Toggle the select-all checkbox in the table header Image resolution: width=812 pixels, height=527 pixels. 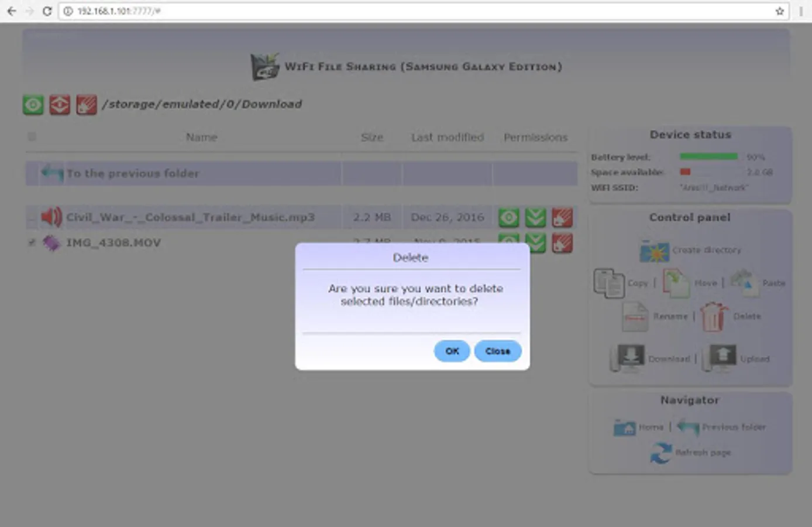point(32,136)
